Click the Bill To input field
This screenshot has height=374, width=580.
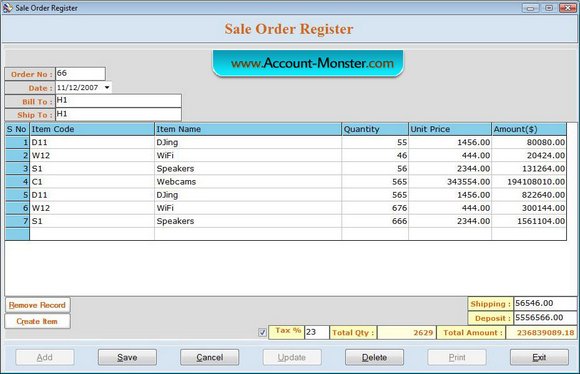coord(118,101)
